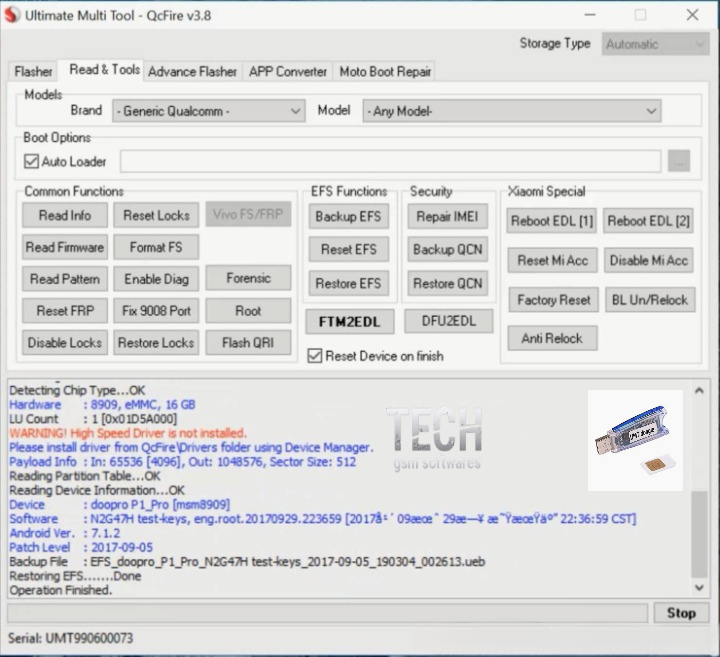
Task: Click the Stop button
Action: pyautogui.click(x=681, y=613)
